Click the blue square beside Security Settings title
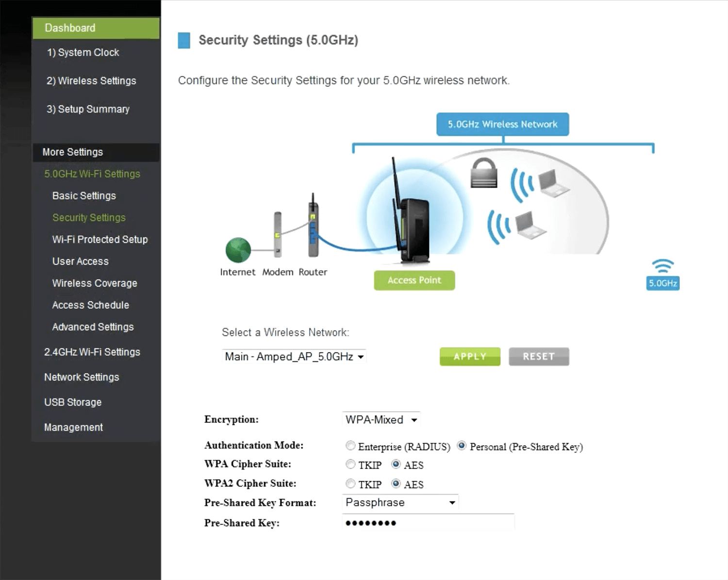Image resolution: width=728 pixels, height=580 pixels. coord(184,40)
